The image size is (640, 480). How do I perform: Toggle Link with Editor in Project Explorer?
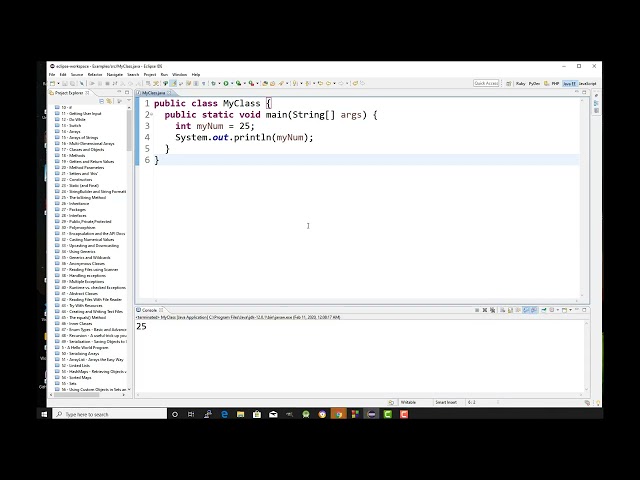click(109, 101)
